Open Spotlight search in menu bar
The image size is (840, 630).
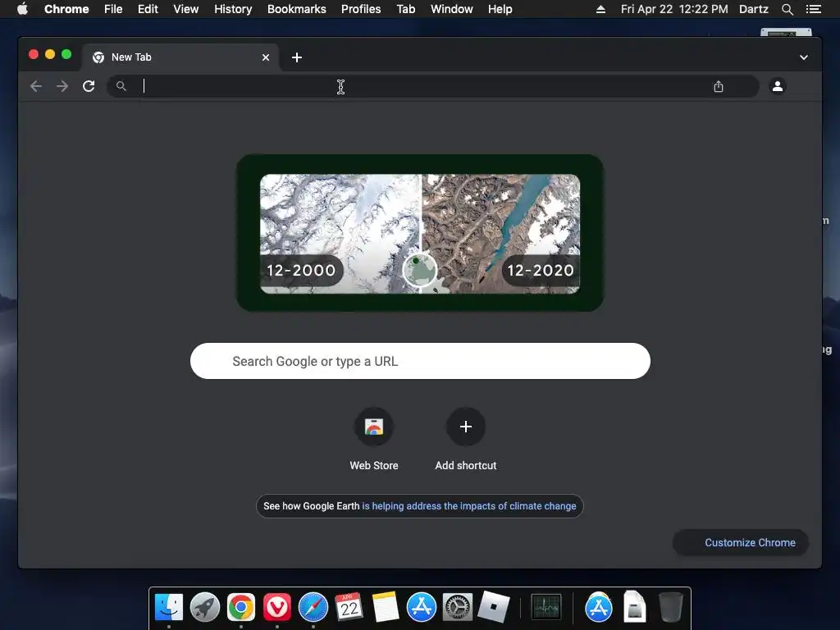coord(787,9)
